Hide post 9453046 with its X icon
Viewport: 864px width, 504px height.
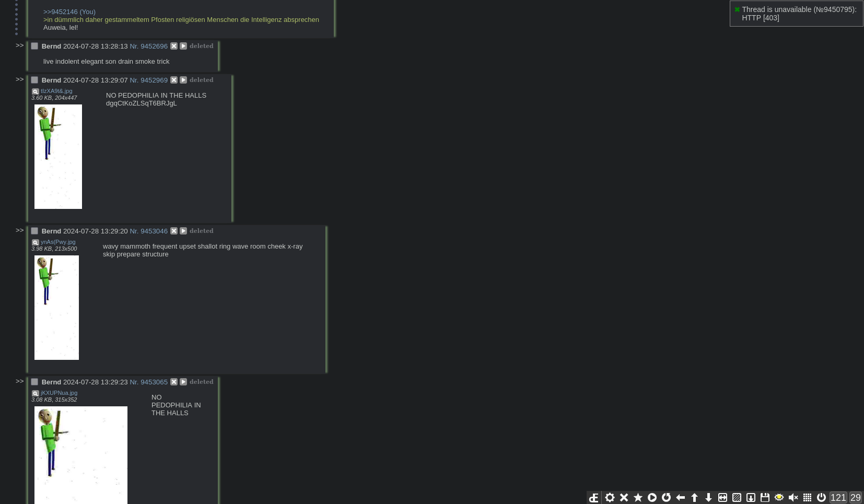(174, 231)
